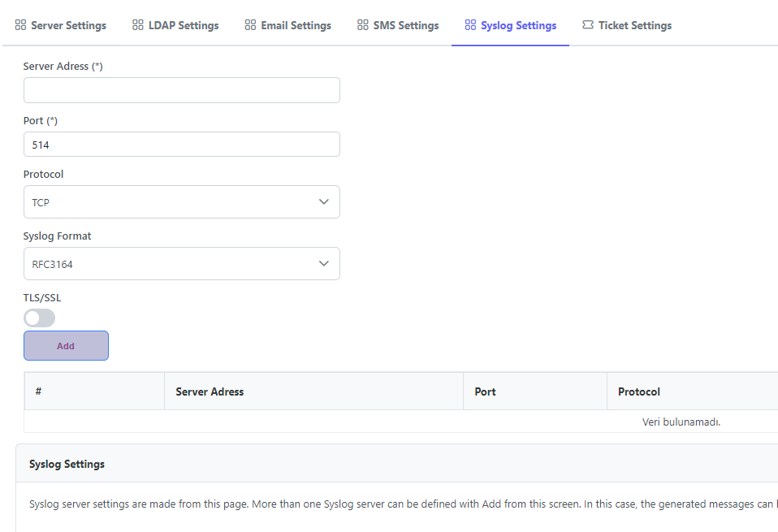Click the grid icon beside Email Settings
This screenshot has width=778, height=532.
point(250,25)
